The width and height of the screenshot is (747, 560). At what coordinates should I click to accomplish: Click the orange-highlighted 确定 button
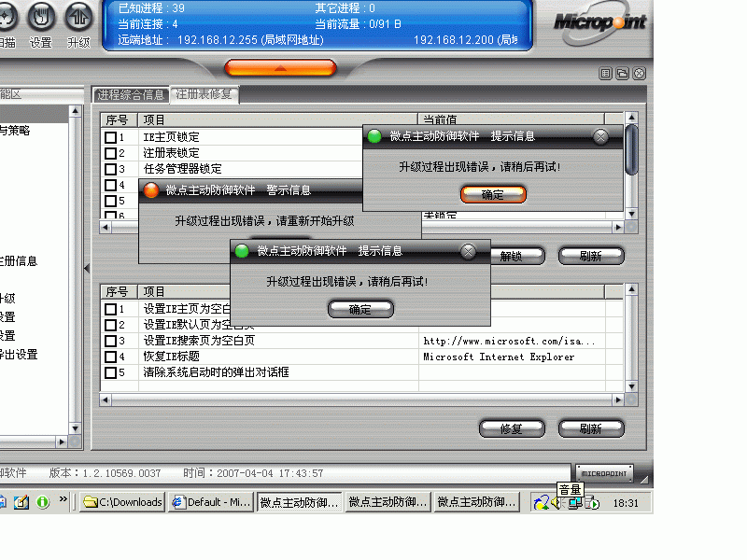493,194
